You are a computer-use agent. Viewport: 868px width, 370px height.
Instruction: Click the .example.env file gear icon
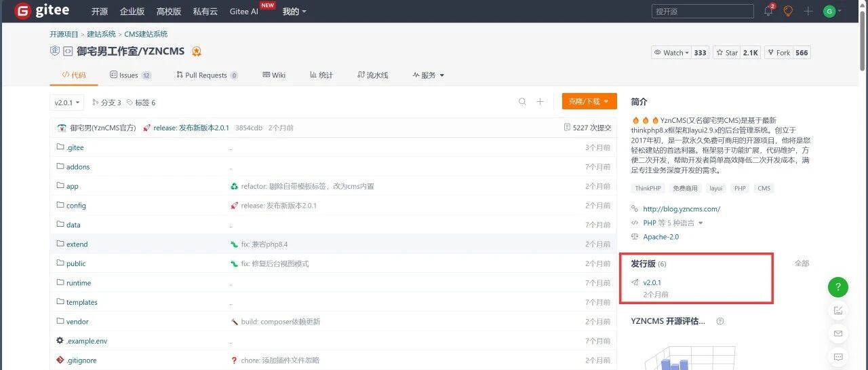click(60, 341)
